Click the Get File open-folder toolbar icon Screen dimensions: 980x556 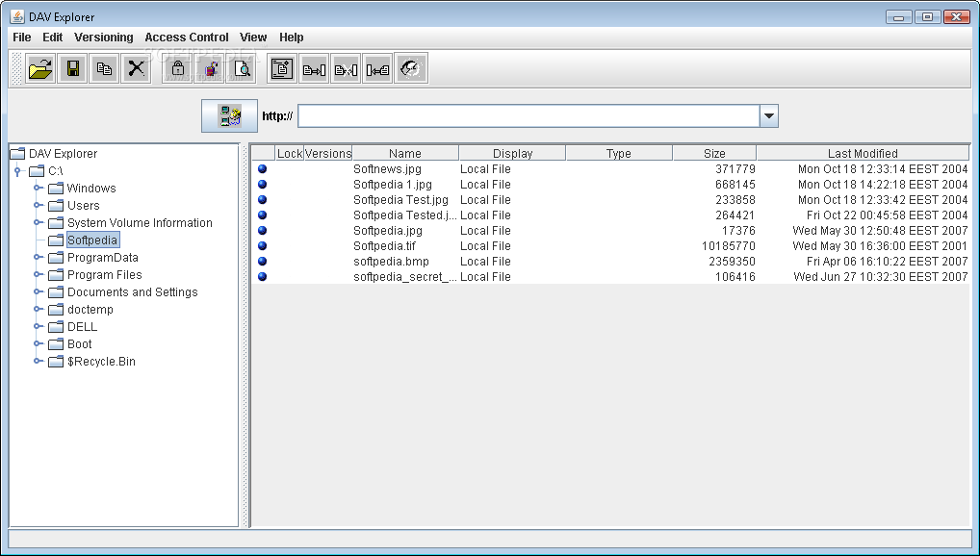[40, 68]
